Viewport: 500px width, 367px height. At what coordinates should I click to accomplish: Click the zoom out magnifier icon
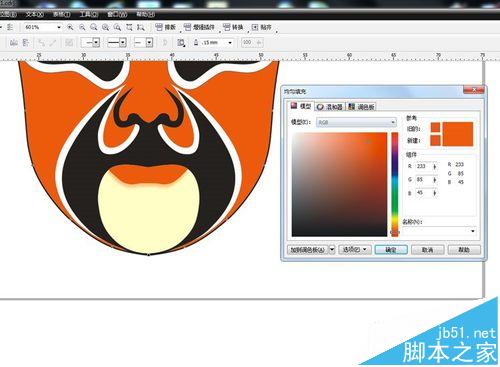(82, 27)
